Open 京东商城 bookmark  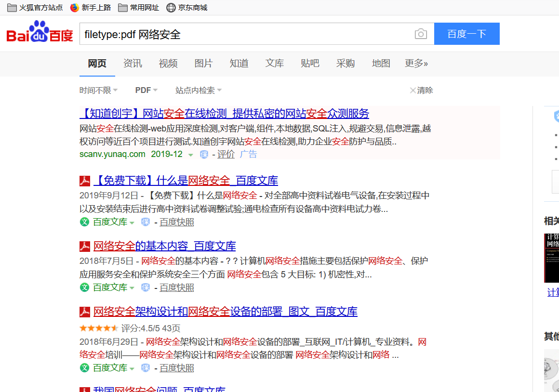pos(187,8)
